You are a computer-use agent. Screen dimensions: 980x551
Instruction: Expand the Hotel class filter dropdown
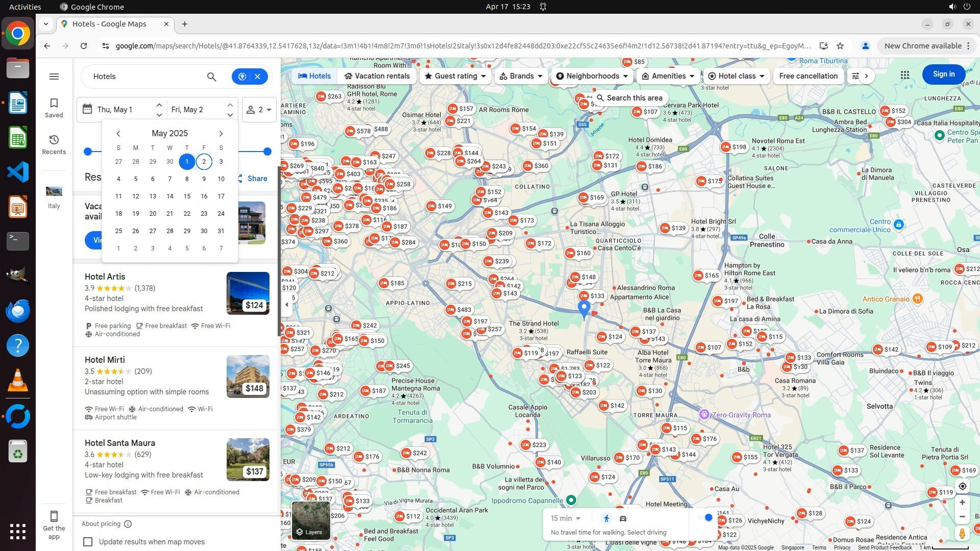736,76
